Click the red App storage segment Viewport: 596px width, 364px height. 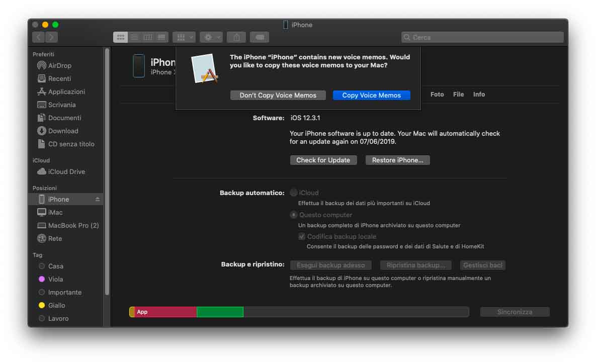[166, 312]
